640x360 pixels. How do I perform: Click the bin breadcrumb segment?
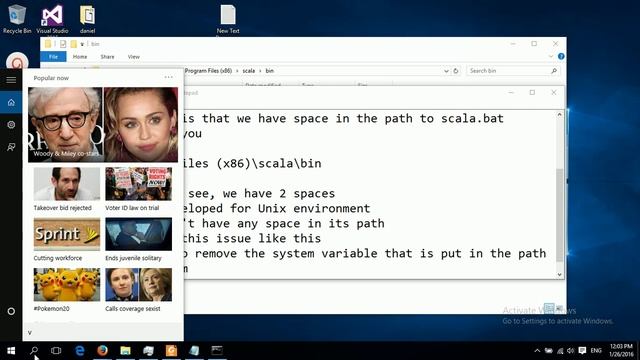270,71
